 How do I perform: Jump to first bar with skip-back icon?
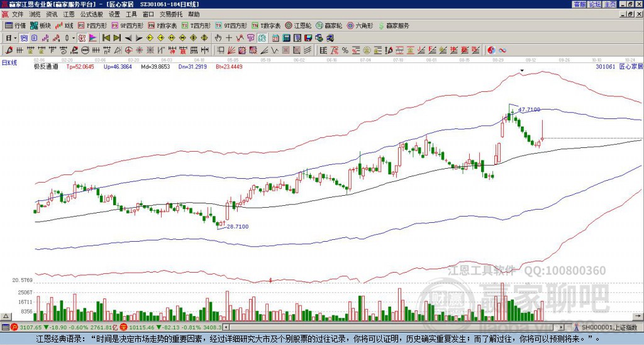point(106,38)
